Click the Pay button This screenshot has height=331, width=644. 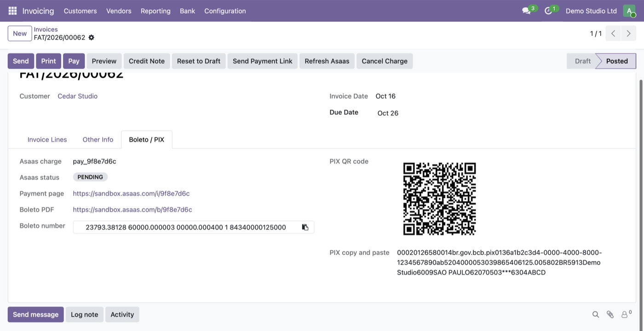(x=74, y=61)
